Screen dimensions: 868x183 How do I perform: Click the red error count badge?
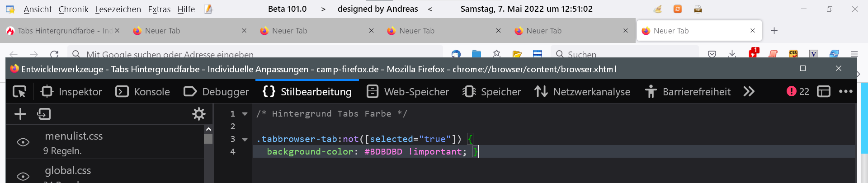[797, 92]
